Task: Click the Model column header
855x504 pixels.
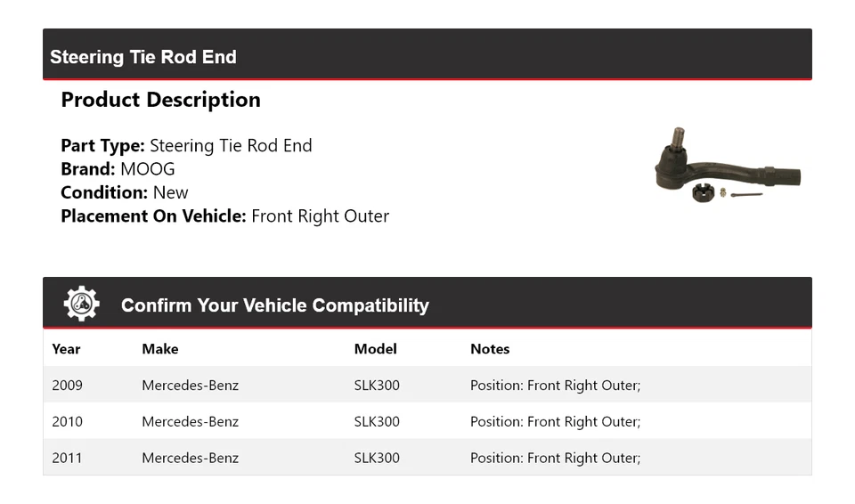Action: pos(375,349)
